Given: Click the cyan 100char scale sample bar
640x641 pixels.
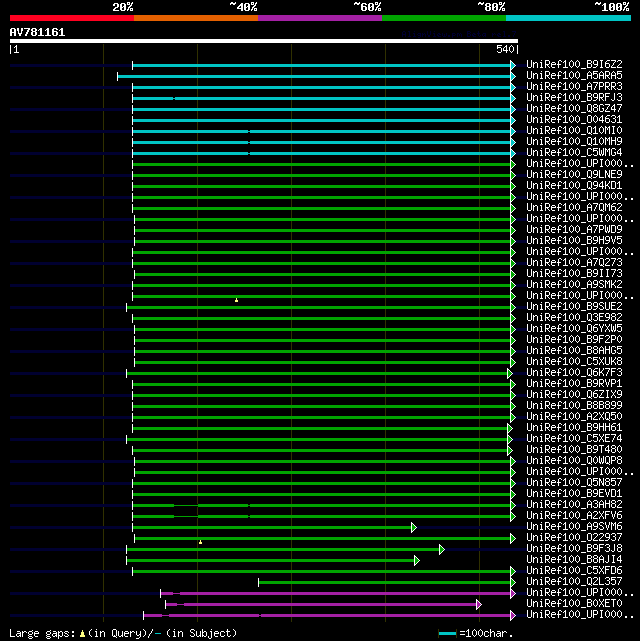Looking at the screenshot, I should [447, 634].
